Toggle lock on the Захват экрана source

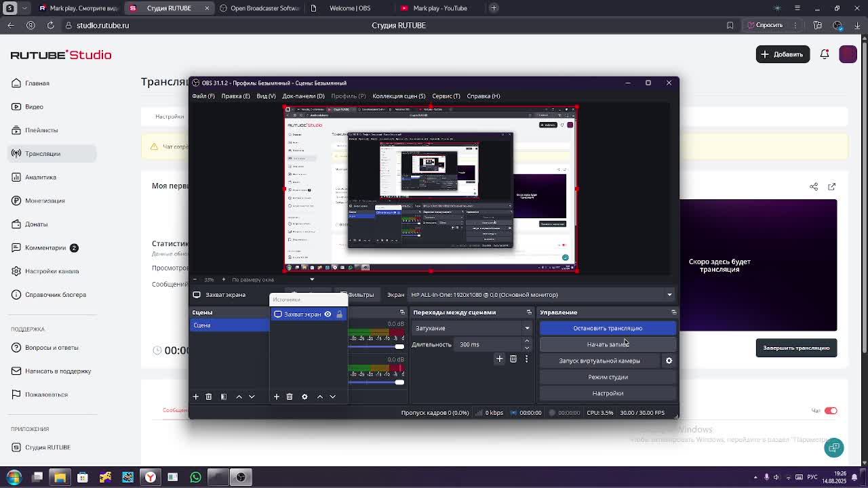[x=340, y=314]
